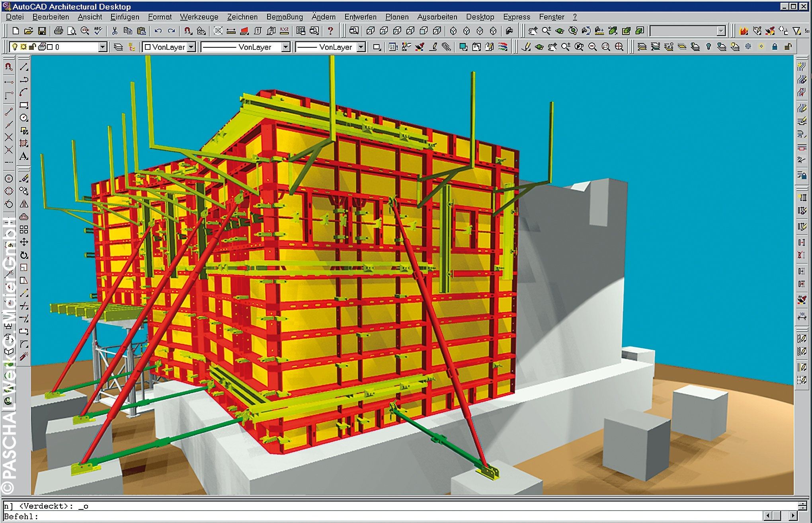Screen dimensions: 812x523
Task: Click the paperclip attach icon
Action: coord(447,47)
